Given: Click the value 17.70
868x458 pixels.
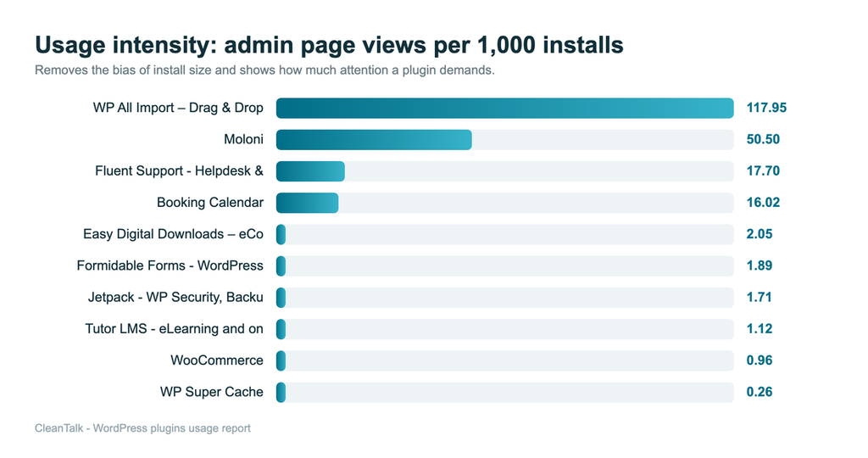Looking at the screenshot, I should pyautogui.click(x=763, y=170).
